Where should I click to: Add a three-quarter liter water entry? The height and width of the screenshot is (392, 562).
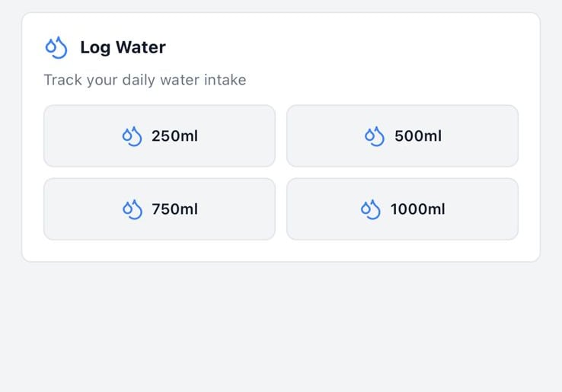click(x=159, y=209)
